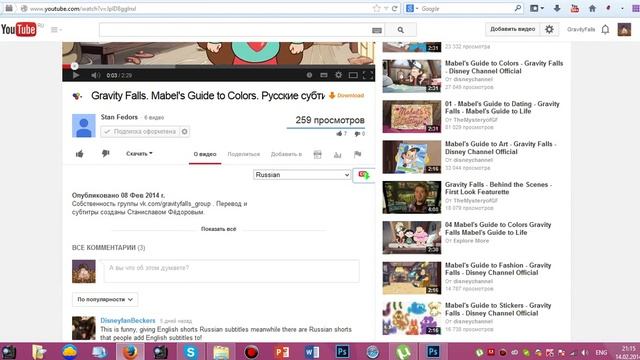Click the Подписка оформлена button
640x360 pixels.
140,131
